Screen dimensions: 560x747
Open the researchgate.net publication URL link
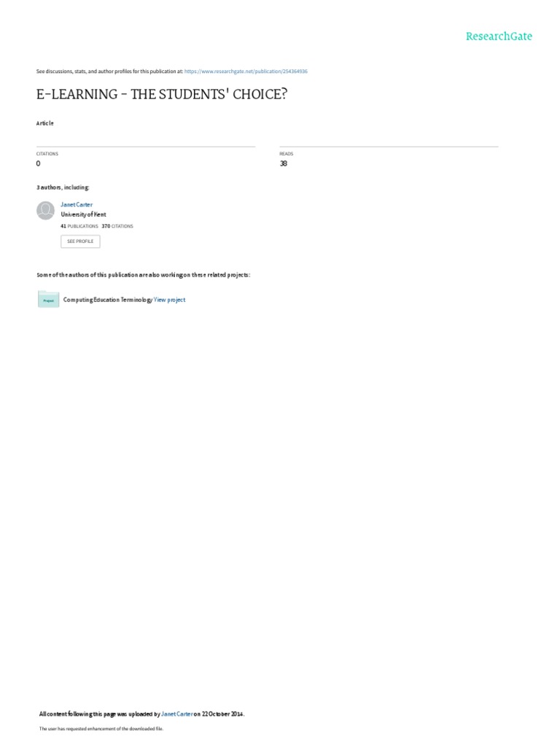246,71
